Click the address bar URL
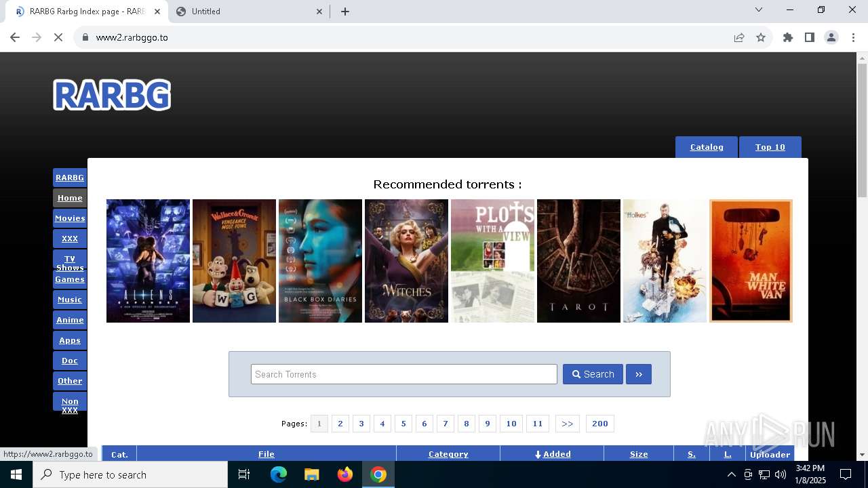Screen dimensions: 868x488 click(132, 37)
